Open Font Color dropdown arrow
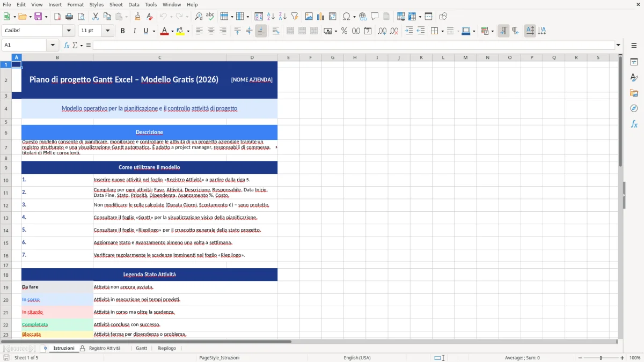 click(x=172, y=31)
